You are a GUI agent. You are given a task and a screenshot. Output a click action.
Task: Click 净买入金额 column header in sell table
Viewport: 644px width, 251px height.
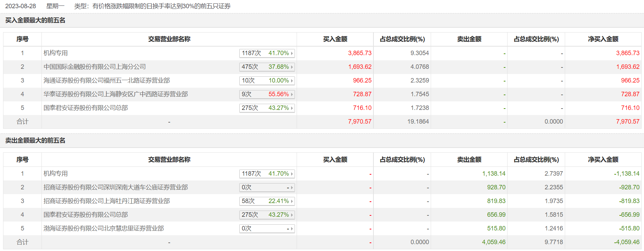(x=603, y=160)
